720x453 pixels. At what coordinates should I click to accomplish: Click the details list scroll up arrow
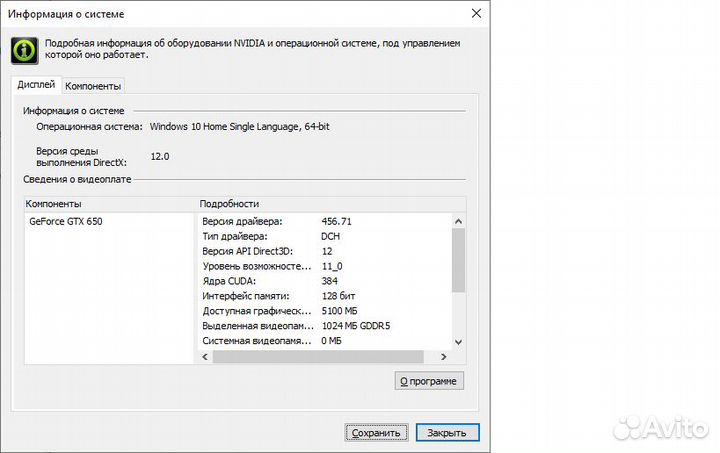click(x=458, y=221)
